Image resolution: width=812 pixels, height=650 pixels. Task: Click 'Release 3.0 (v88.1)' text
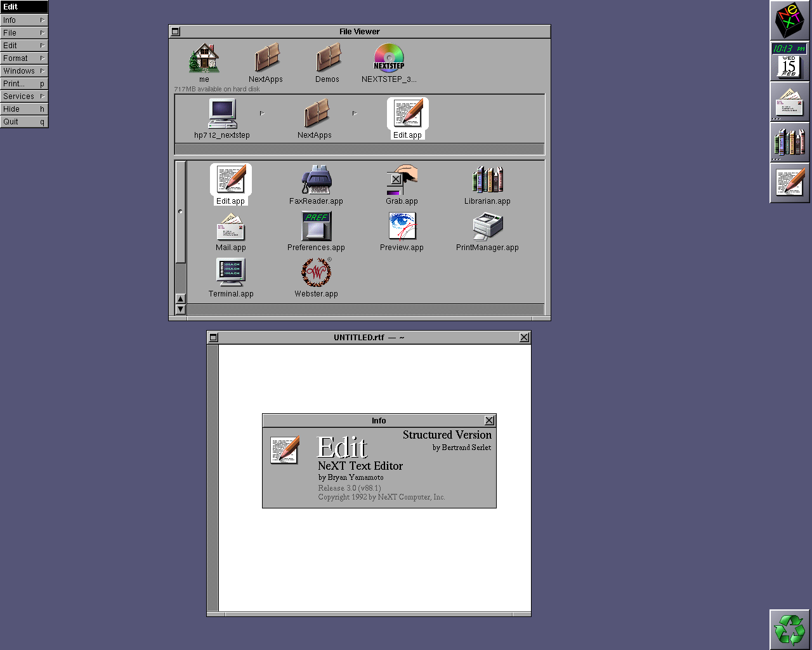coord(350,488)
